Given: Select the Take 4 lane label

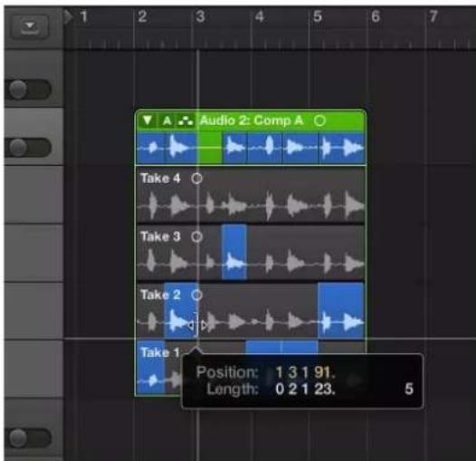Looking at the screenshot, I should pyautogui.click(x=160, y=178).
